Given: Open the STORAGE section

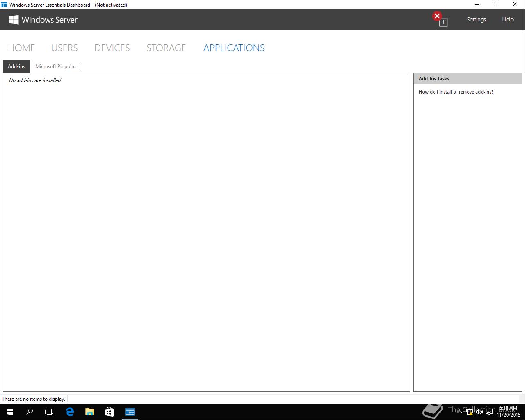Looking at the screenshot, I should 166,48.
